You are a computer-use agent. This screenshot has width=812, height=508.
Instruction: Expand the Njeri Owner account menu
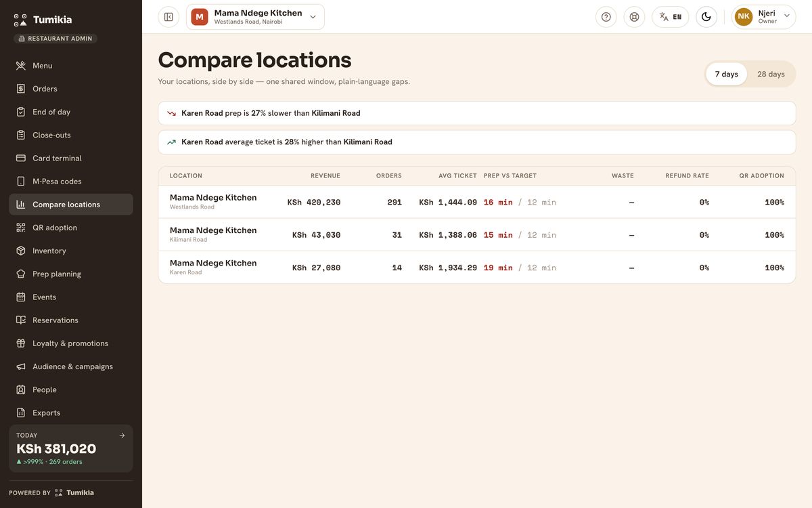(764, 17)
